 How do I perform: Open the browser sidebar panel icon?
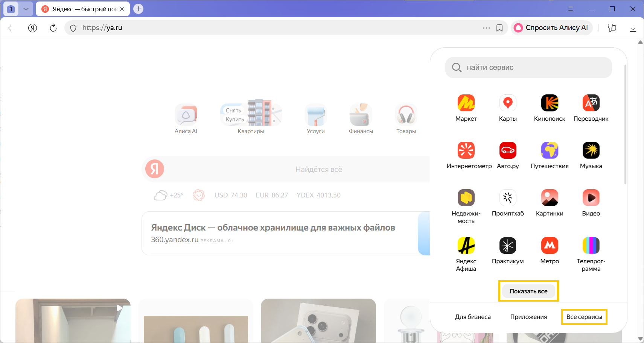(x=612, y=28)
